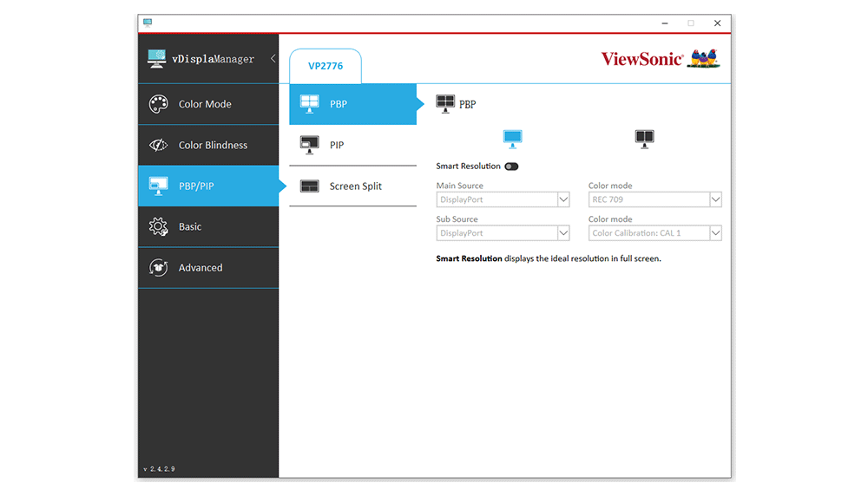Click the ViewSonic logo

click(x=661, y=59)
